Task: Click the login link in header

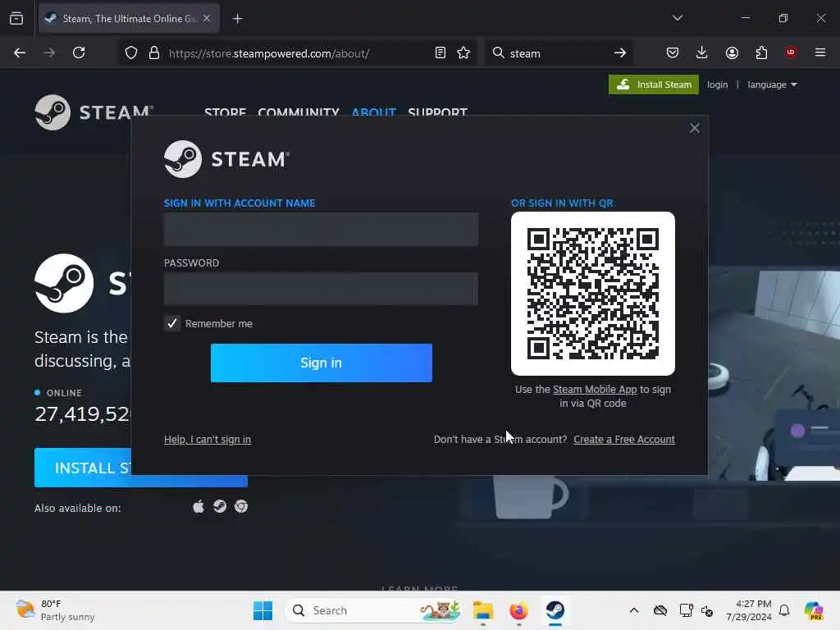Action: click(x=717, y=84)
